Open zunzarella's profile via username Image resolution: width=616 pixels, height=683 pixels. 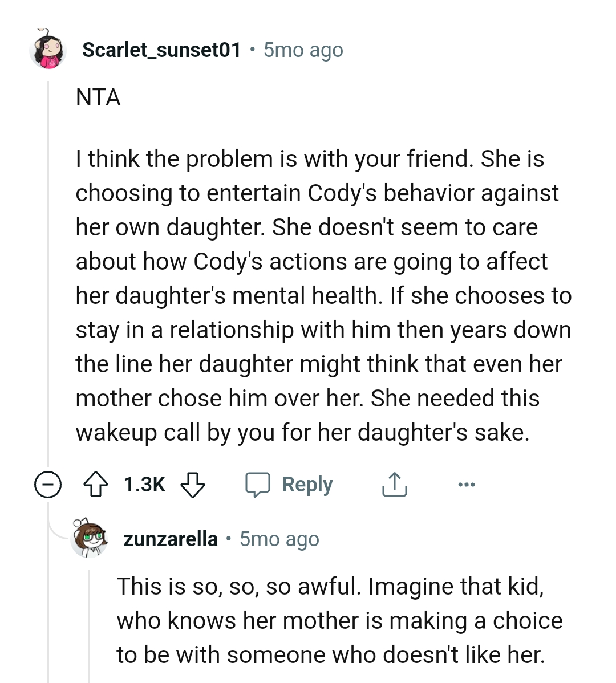tap(170, 538)
